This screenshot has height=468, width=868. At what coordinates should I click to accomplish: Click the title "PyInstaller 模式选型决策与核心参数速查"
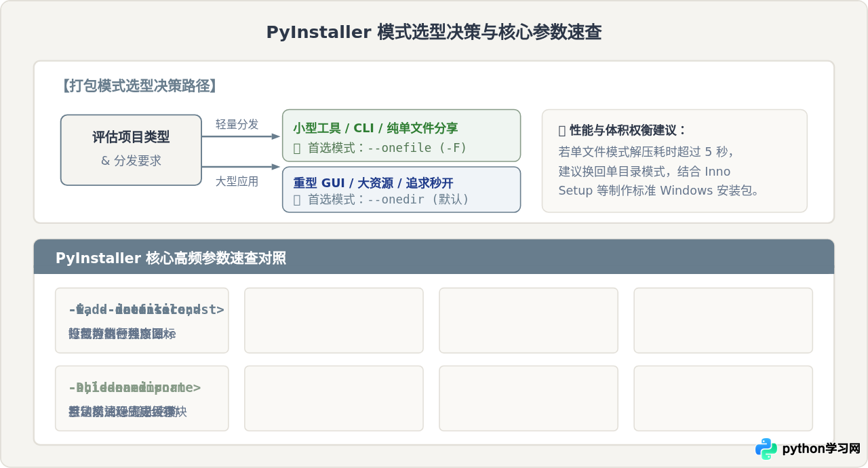(x=434, y=32)
